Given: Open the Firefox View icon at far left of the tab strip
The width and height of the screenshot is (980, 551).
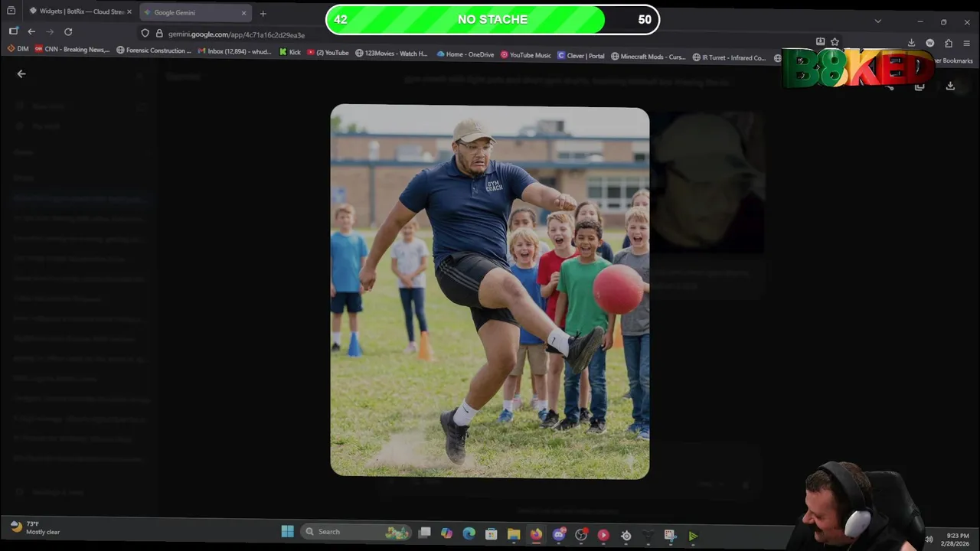Looking at the screenshot, I should (x=11, y=11).
